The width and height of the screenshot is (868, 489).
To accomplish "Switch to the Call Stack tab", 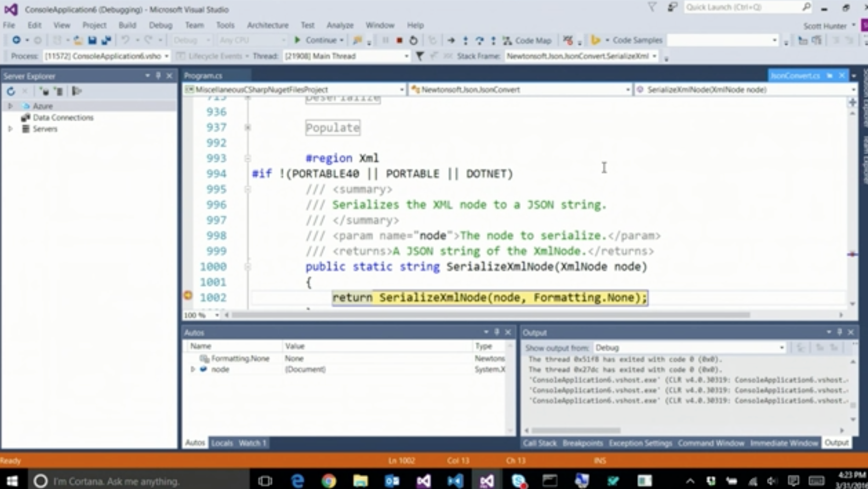I will (540, 443).
